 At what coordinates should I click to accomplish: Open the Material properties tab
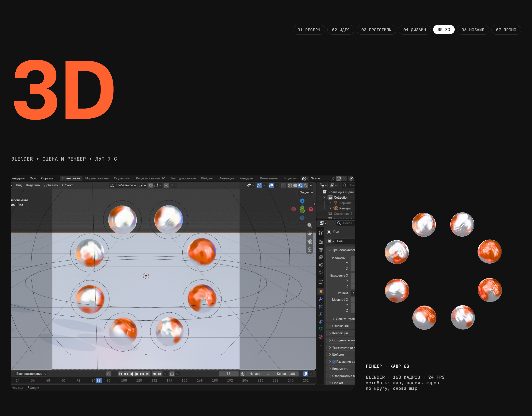pos(321,337)
